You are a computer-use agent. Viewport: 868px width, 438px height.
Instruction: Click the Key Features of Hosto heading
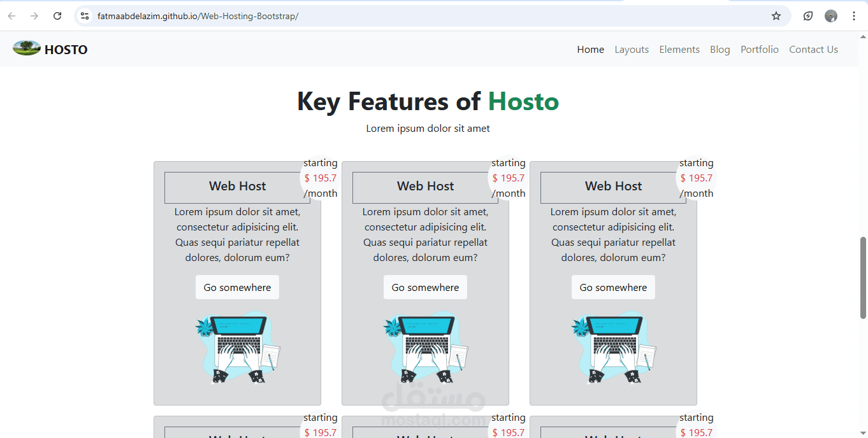(x=428, y=102)
